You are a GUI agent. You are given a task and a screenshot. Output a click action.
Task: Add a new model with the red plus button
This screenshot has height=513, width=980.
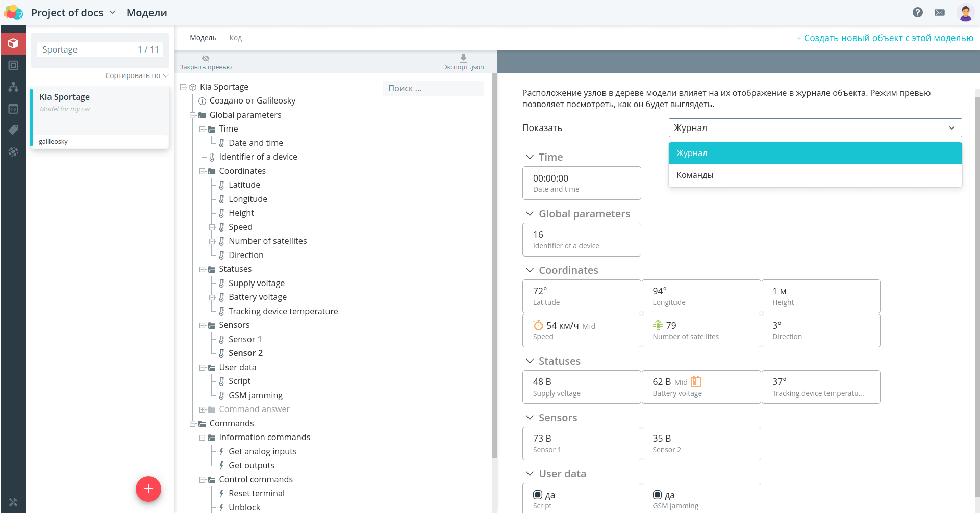point(148,489)
